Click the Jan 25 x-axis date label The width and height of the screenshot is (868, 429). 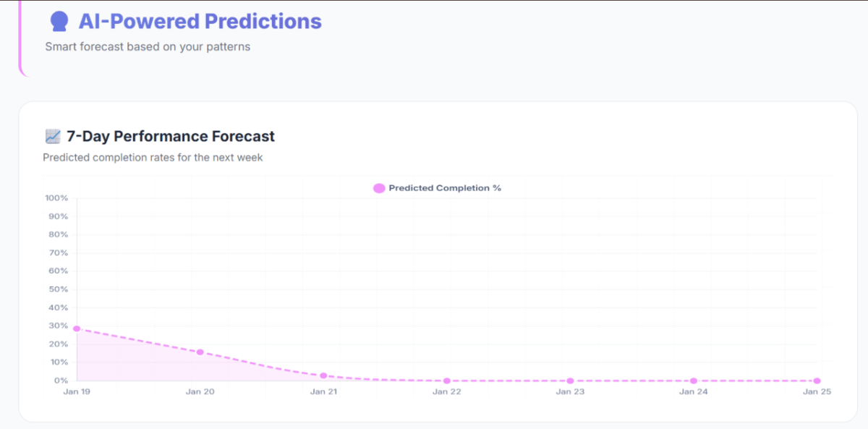coord(817,391)
